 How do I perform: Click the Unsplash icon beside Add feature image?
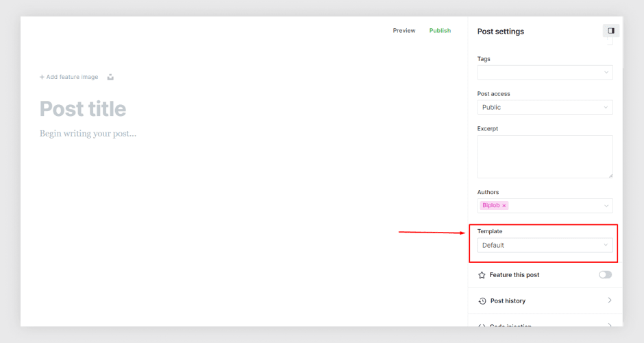click(x=110, y=78)
